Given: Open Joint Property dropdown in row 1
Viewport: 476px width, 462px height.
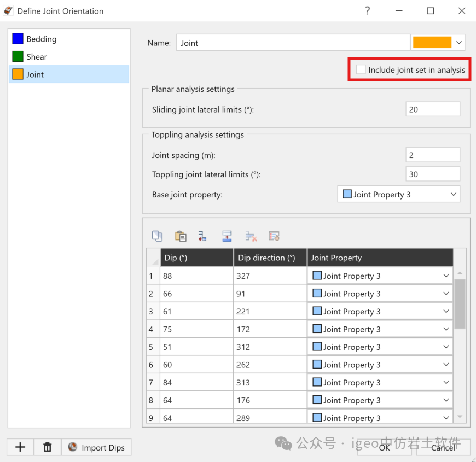Looking at the screenshot, I should click(380, 276).
